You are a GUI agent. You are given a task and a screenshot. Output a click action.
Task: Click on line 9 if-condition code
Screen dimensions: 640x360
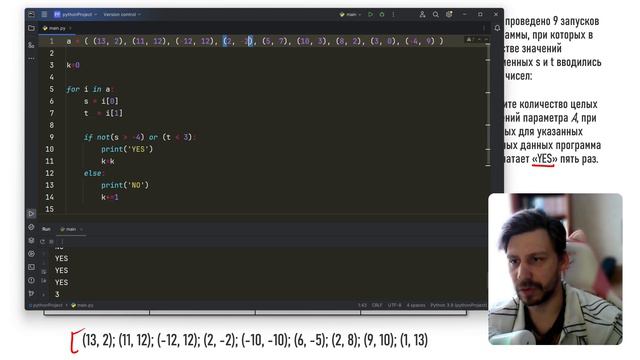(x=140, y=137)
